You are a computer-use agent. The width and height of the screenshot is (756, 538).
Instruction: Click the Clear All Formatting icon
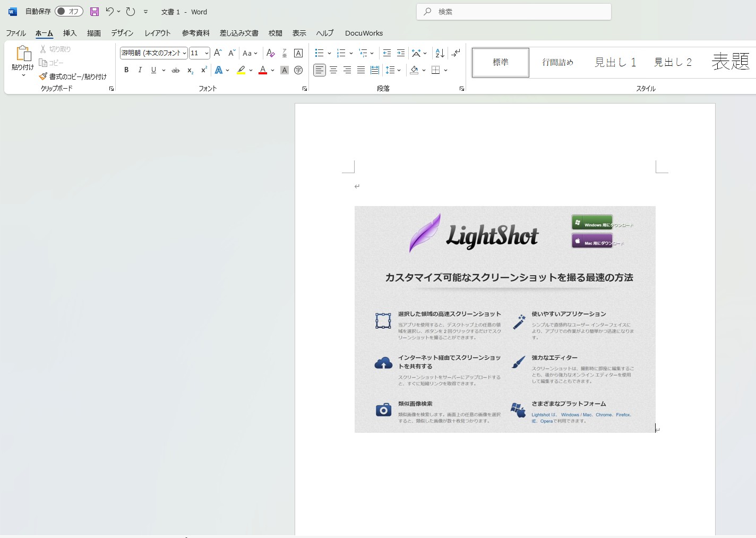pos(270,53)
